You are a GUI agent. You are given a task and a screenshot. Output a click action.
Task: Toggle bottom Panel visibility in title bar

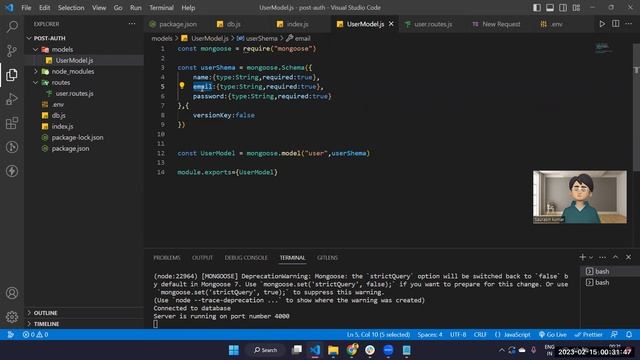550,8
